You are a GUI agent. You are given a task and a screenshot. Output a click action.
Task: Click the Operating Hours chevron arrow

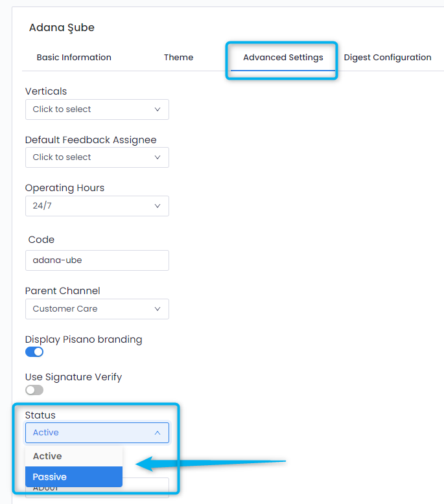pos(158,206)
